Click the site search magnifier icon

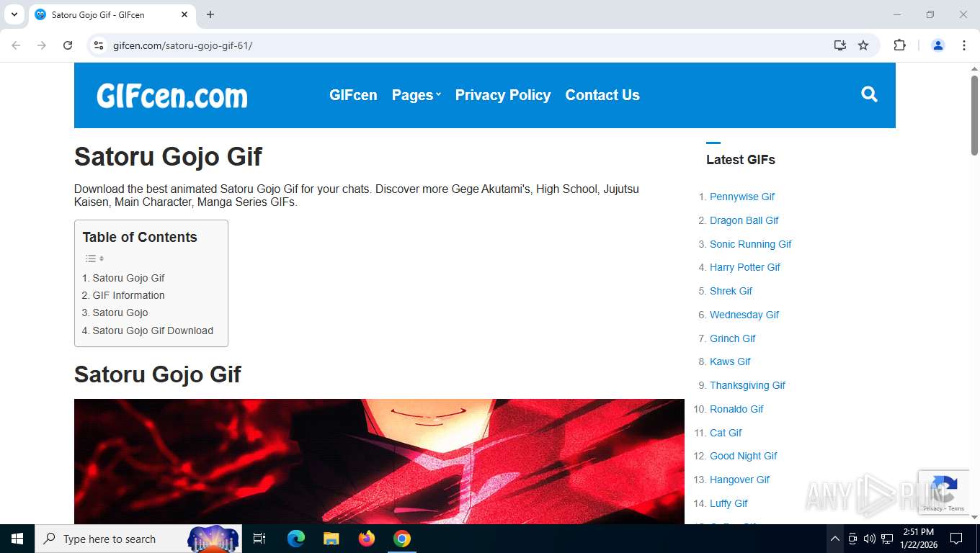pos(869,94)
